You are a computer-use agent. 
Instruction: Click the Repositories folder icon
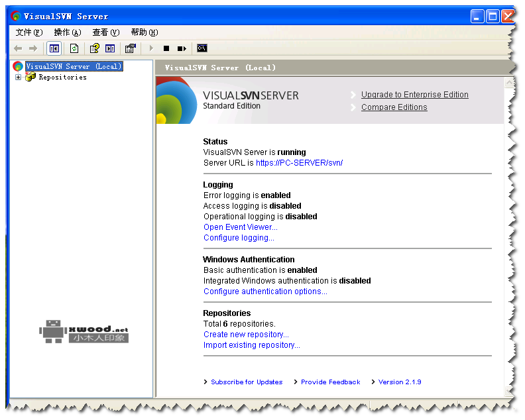click(x=30, y=77)
